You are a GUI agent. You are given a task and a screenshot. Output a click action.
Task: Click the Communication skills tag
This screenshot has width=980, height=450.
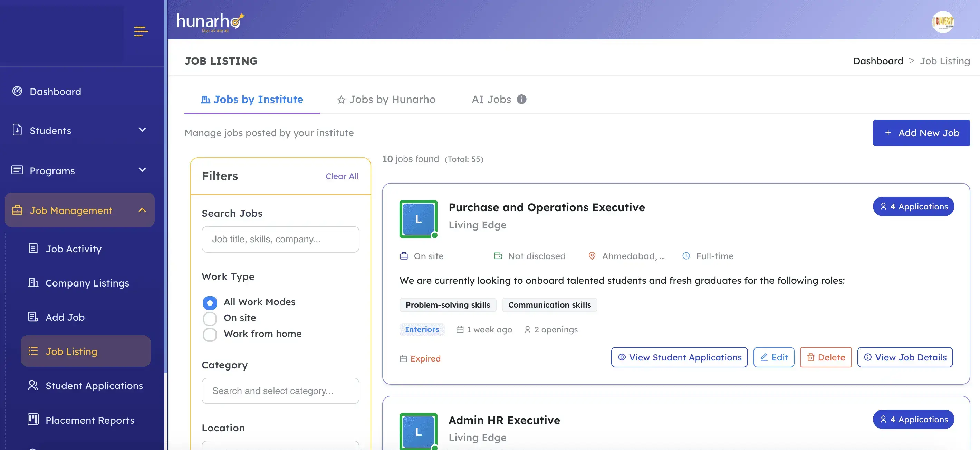[x=549, y=305]
